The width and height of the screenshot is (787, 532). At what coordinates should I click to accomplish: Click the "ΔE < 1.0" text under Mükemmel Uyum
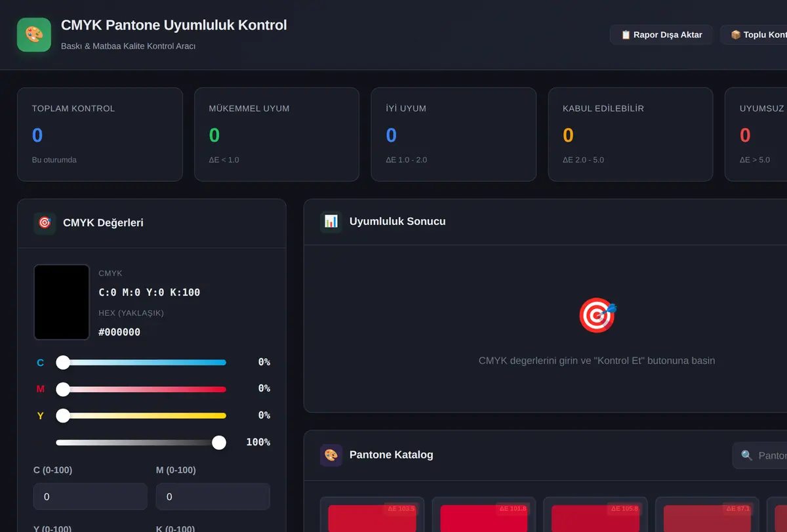pos(224,160)
